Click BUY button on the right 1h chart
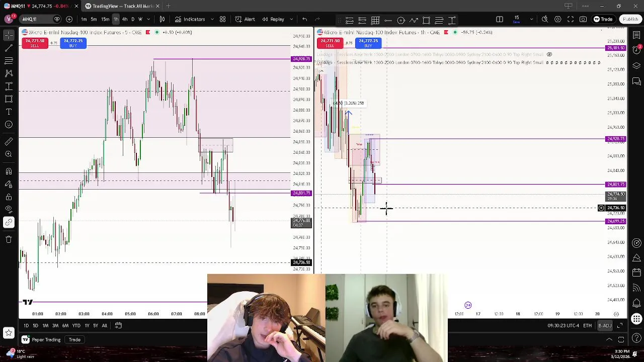 (368, 43)
